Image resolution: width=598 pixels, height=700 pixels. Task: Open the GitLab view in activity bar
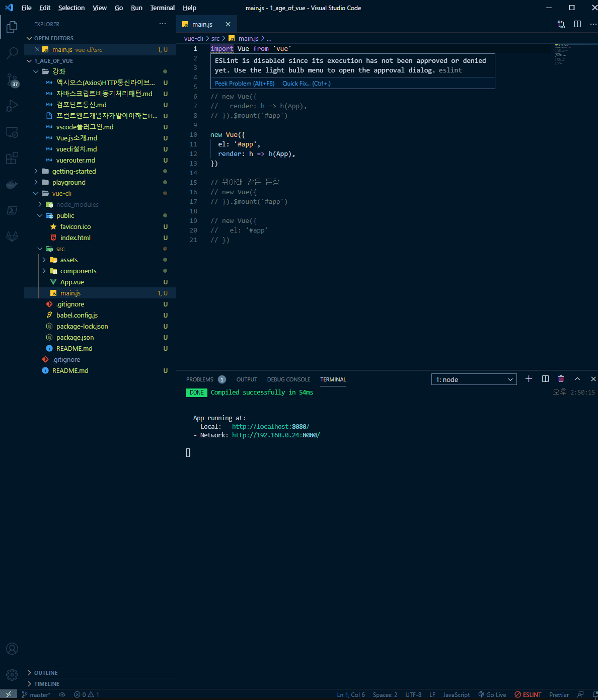(12, 236)
